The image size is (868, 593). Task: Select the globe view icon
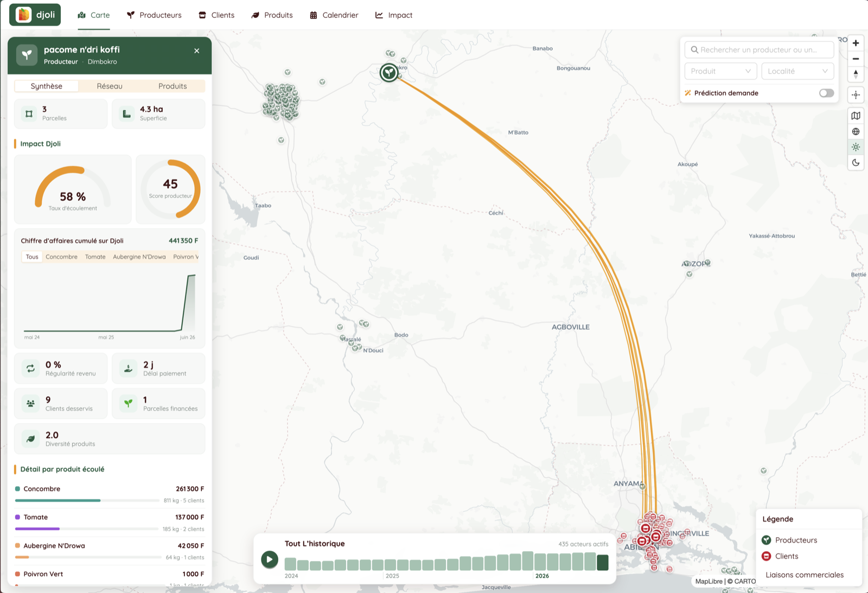(x=856, y=131)
